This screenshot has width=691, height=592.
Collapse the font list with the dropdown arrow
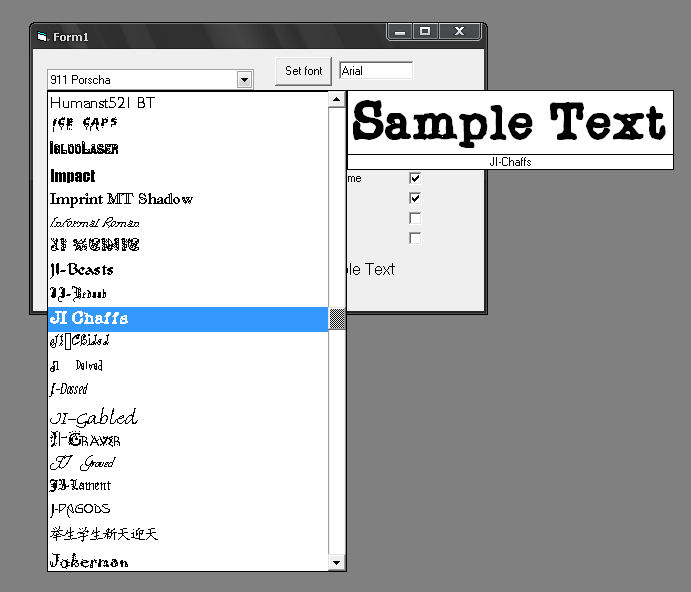pos(244,79)
